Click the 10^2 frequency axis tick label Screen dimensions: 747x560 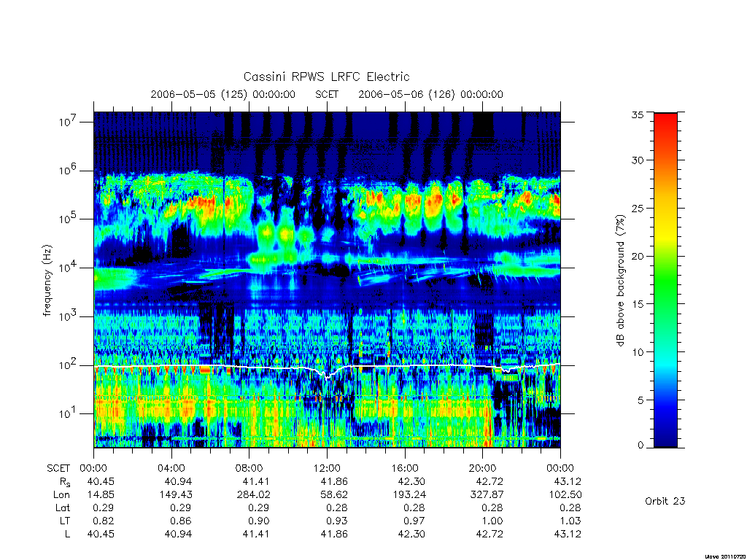pyautogui.click(x=68, y=365)
